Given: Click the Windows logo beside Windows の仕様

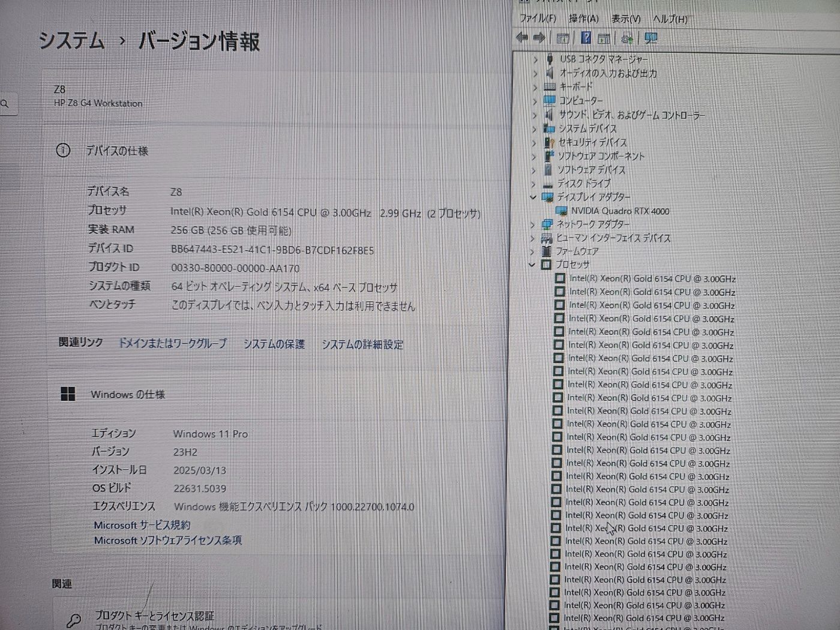Looking at the screenshot, I should [x=68, y=394].
